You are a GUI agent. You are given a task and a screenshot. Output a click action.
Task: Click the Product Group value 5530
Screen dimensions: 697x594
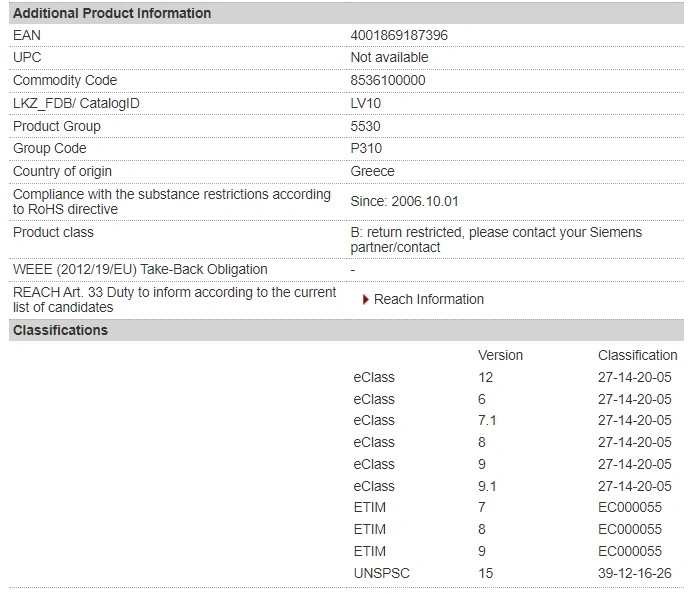[x=366, y=126]
